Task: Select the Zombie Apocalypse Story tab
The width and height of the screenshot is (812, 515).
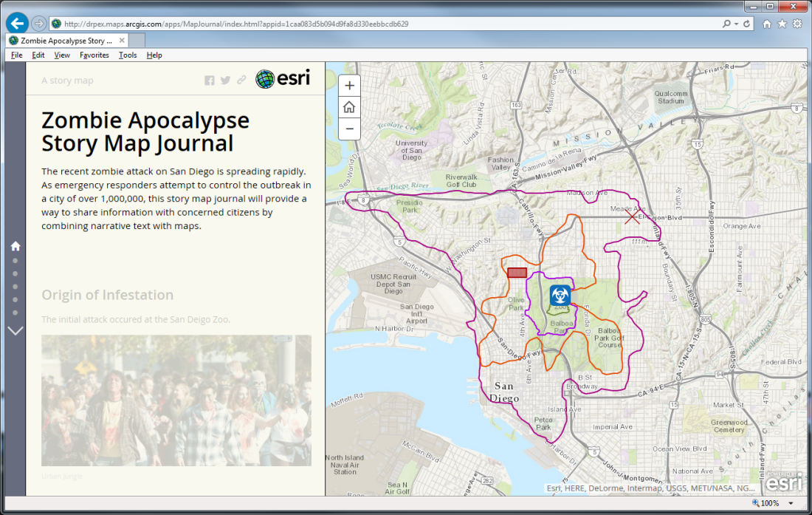Action: pos(66,41)
